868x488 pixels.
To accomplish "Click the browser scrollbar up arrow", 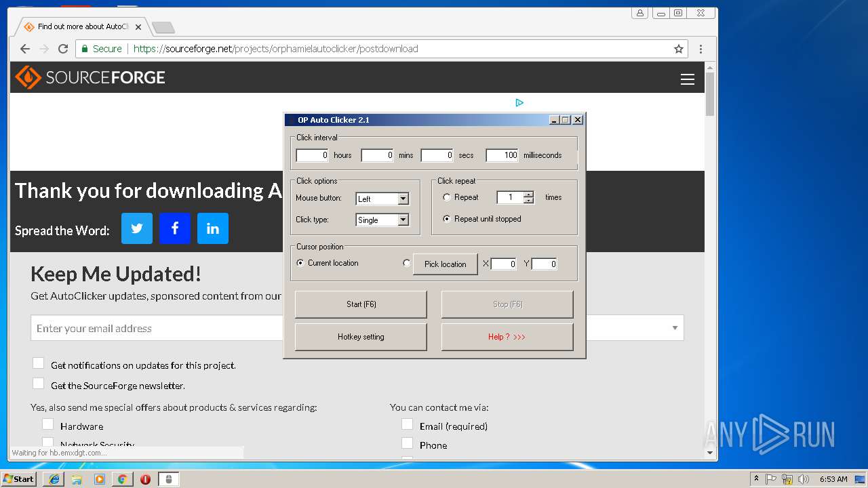I will (x=710, y=67).
